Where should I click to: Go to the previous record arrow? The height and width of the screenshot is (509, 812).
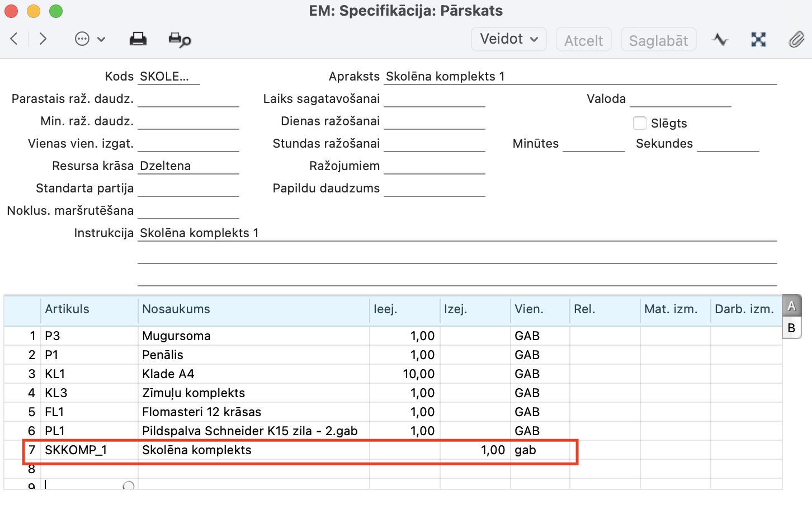pos(15,39)
